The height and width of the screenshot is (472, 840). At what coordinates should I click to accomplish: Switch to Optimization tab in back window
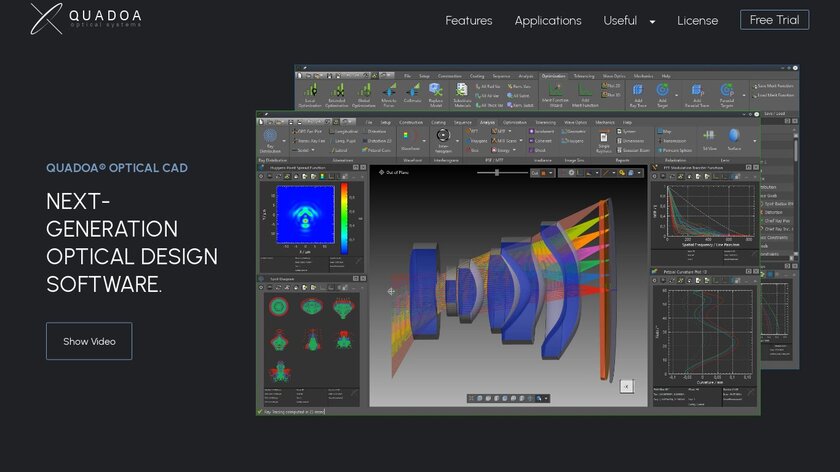point(553,76)
